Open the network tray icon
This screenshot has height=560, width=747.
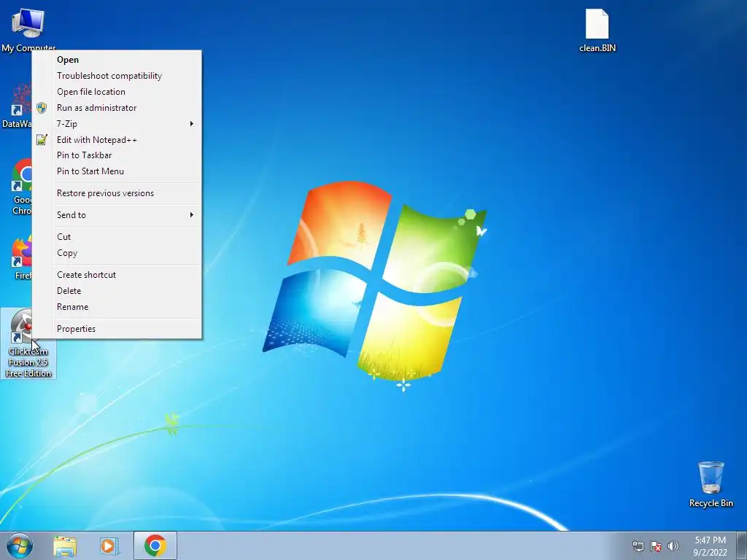pyautogui.click(x=638, y=546)
